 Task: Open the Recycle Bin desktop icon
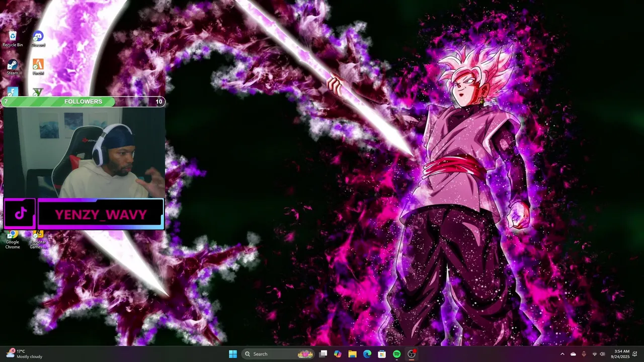pyautogui.click(x=13, y=39)
